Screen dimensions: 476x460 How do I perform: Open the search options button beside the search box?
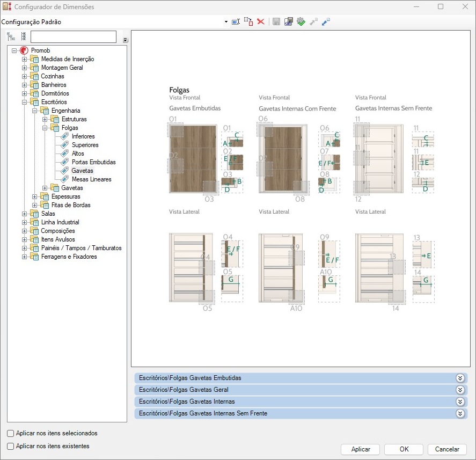coord(126,40)
